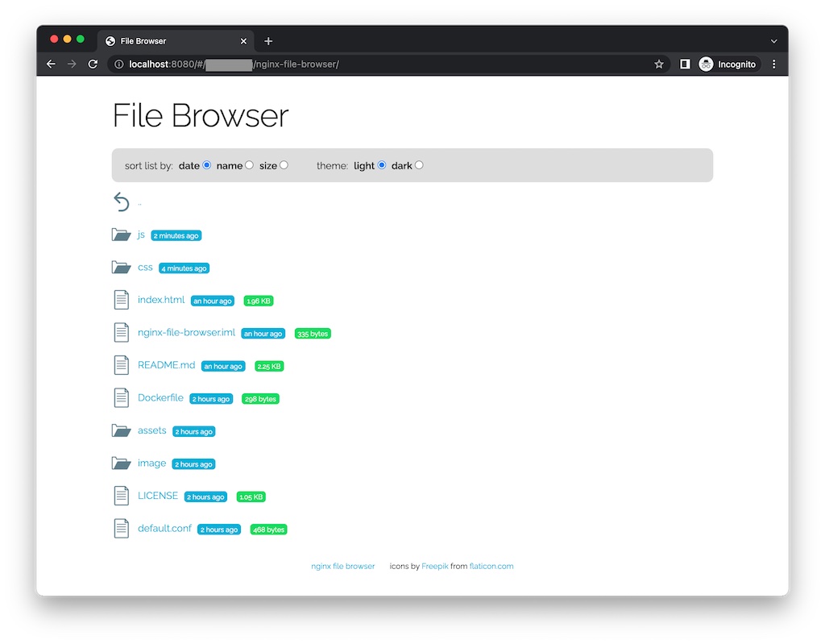This screenshot has height=644, width=825.
Task: Open the Incognito profile button
Action: coord(728,64)
